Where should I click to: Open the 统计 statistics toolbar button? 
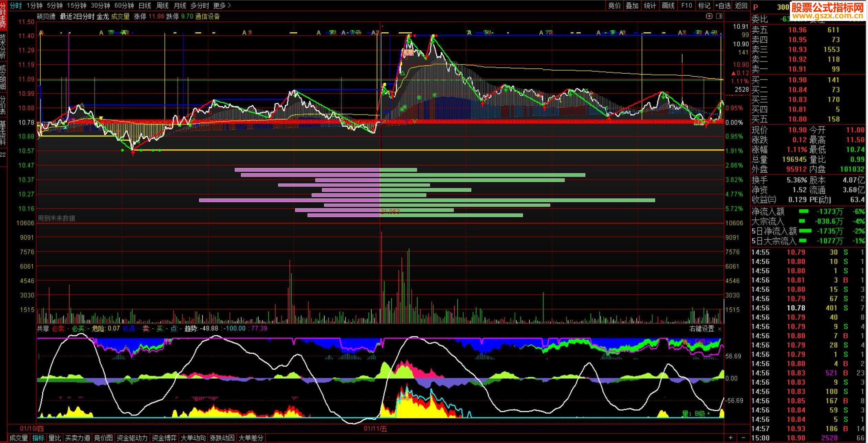(650, 6)
